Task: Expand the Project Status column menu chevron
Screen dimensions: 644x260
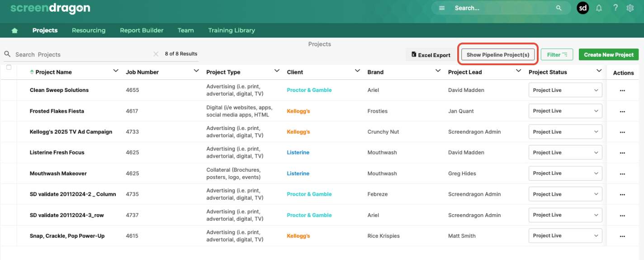Action: [599, 71]
